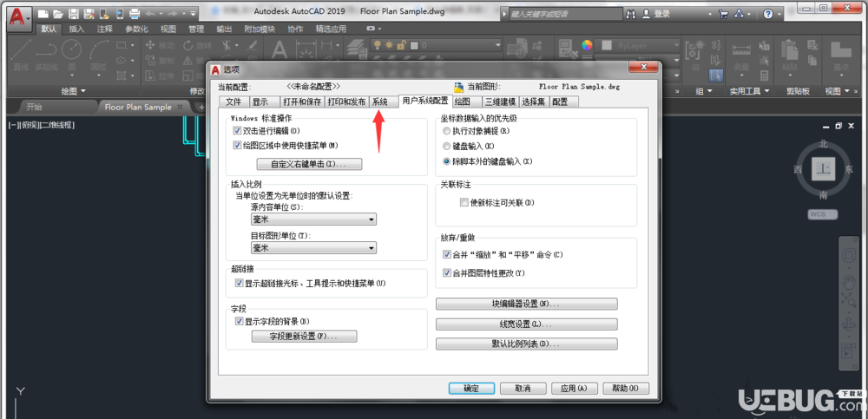Switch to the Open and Save tab

tap(302, 101)
